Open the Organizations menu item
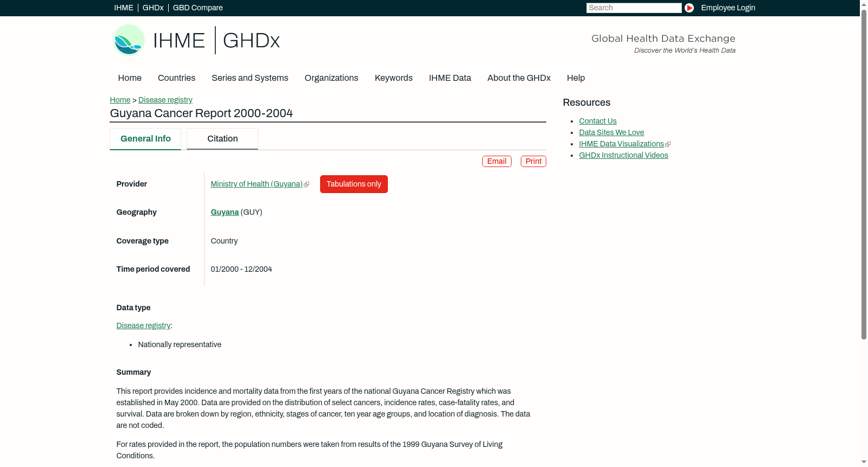The width and height of the screenshot is (868, 467). point(331,78)
